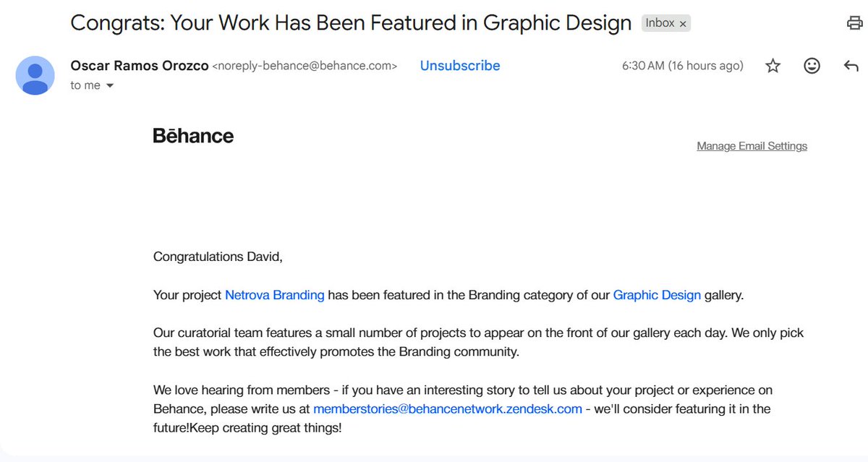Viewport: 868px width, 462px height.
Task: Unsubscribe from this sender
Action: coord(460,66)
